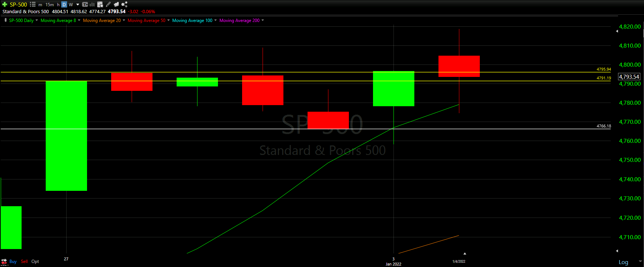
Task: Open the chart type bars icon
Action: [92, 4]
